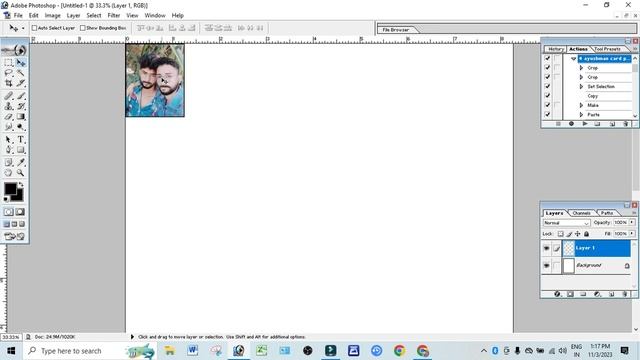Delete layer with Layers panel trash icon

(x=625, y=294)
